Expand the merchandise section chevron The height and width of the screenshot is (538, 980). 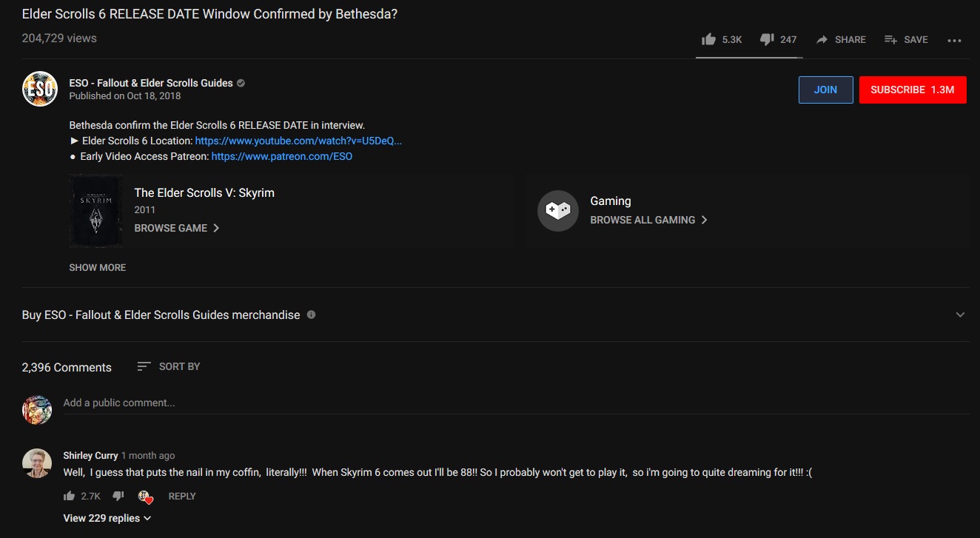pyautogui.click(x=960, y=315)
